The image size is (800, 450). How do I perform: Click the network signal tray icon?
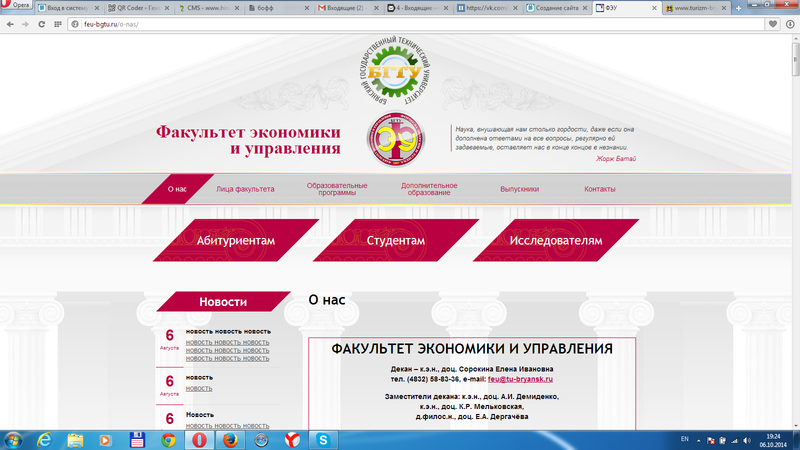tap(735, 440)
